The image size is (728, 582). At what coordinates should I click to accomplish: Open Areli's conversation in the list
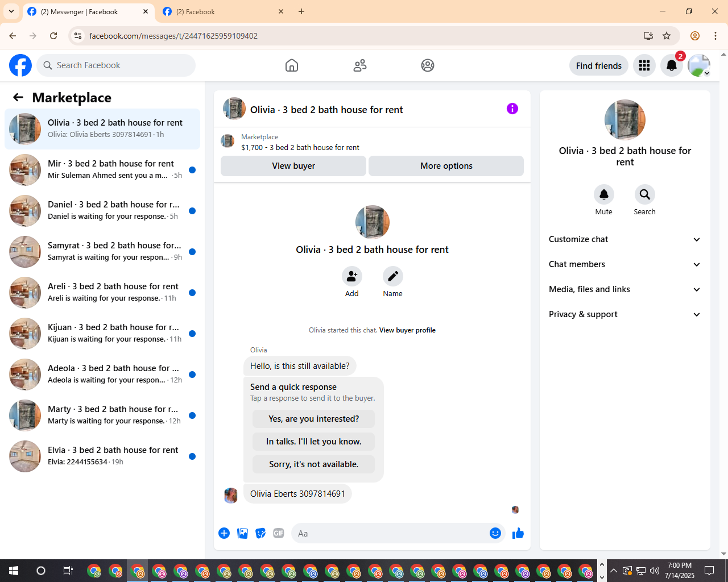point(102,293)
